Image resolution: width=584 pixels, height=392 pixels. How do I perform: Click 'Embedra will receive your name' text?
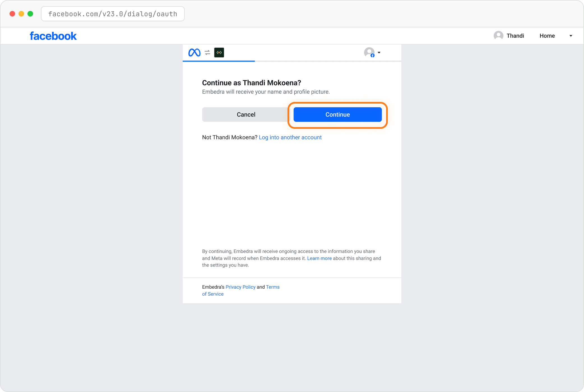click(266, 92)
